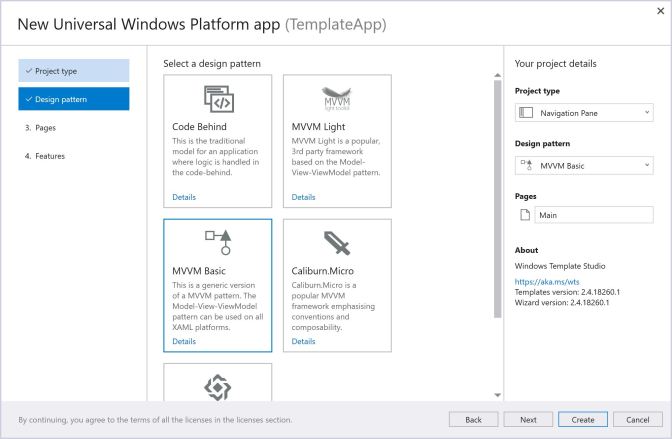This screenshot has height=439, width=672.
Task: Open the https://aka.ms/wts link
Action: click(x=547, y=282)
